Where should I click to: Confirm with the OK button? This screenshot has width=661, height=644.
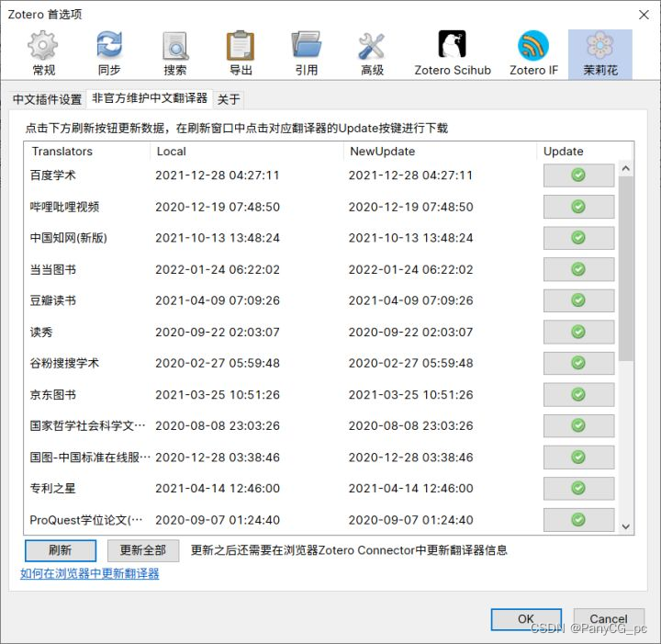(x=526, y=619)
